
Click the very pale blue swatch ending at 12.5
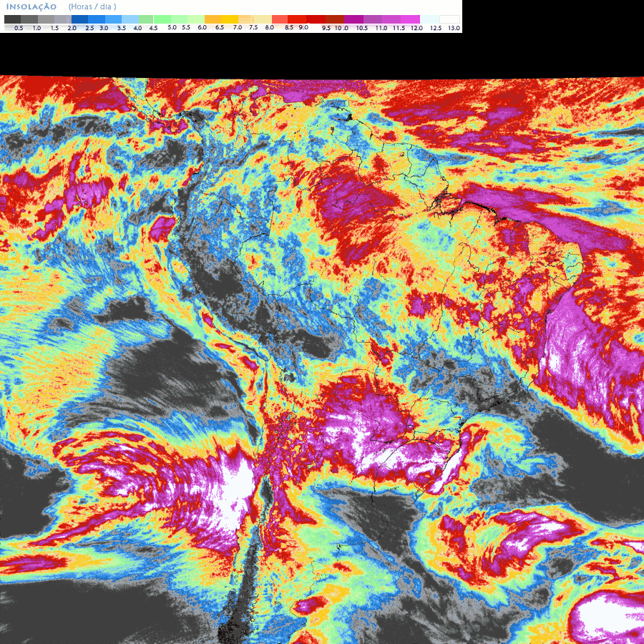(429, 19)
